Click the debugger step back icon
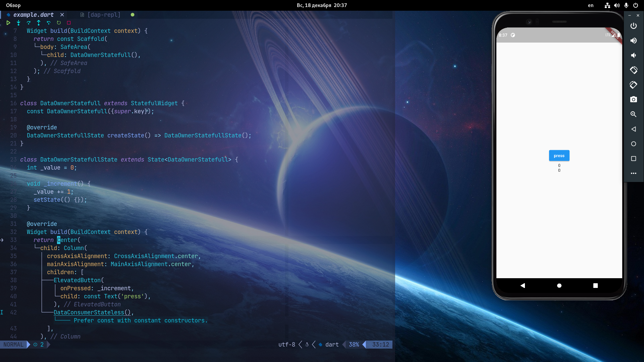Image resolution: width=644 pixels, height=362 pixels. [x=49, y=23]
